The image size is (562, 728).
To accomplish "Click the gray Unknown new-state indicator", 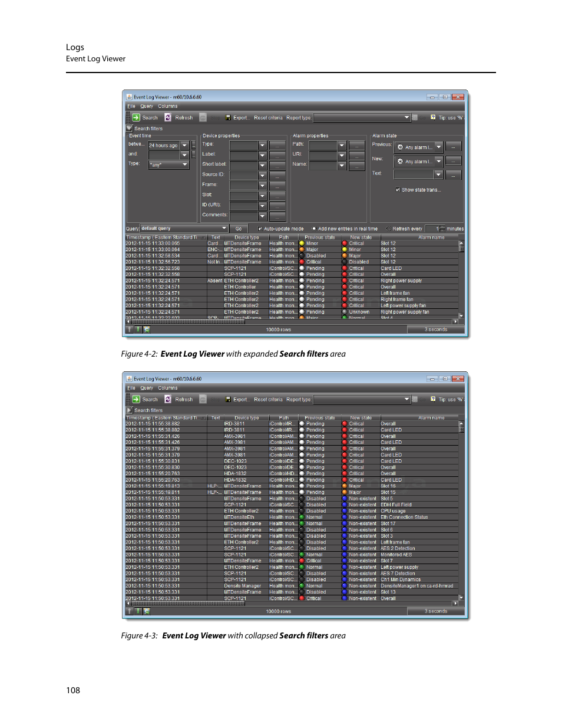I will 345,312.
